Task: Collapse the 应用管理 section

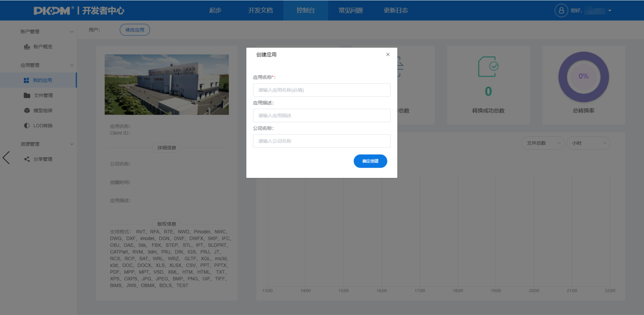Action: pos(72,65)
